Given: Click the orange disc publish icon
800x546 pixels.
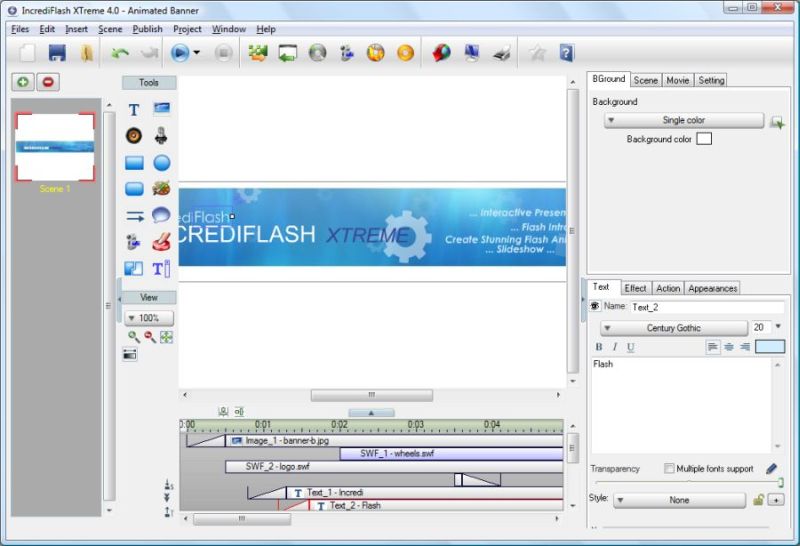Looking at the screenshot, I should [x=406, y=53].
